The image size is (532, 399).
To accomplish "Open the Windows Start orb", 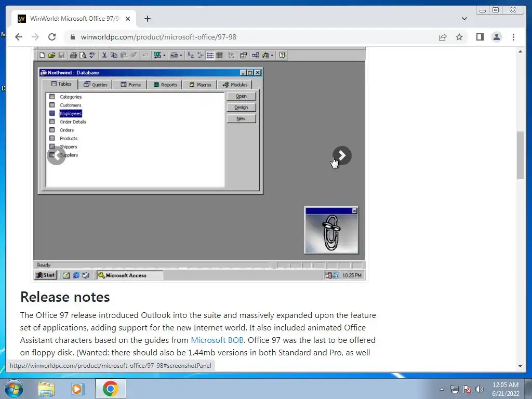I will point(14,389).
